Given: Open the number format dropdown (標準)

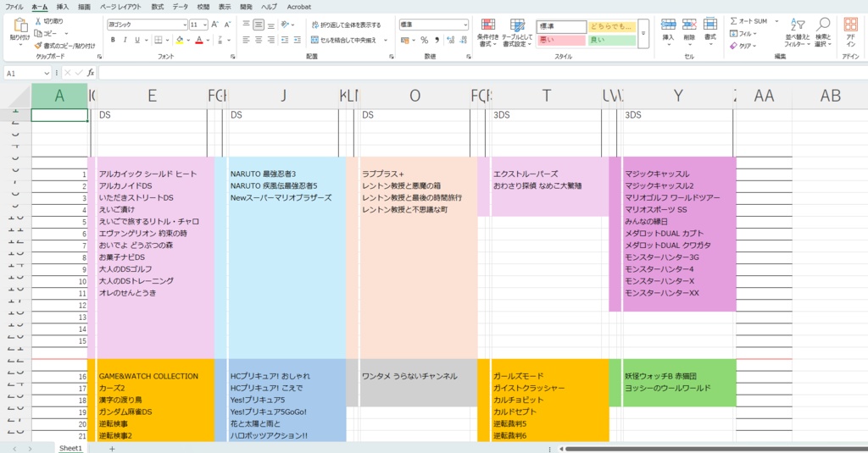Looking at the screenshot, I should point(465,25).
